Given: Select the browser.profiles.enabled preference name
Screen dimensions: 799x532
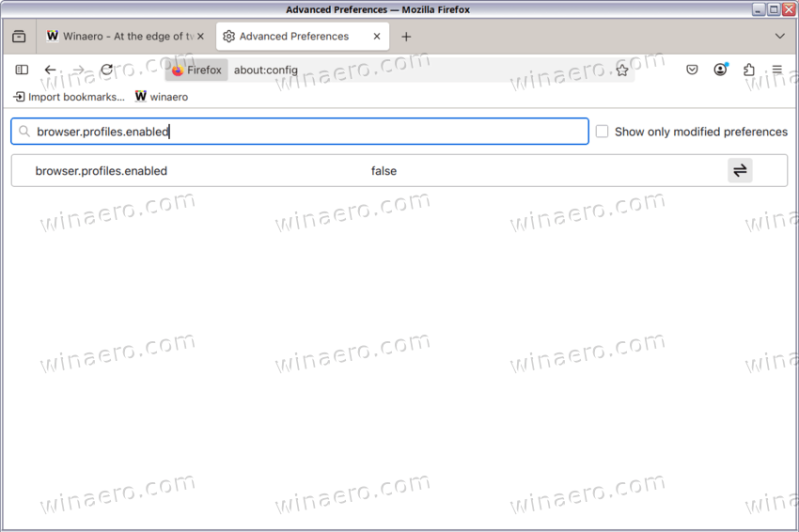Looking at the screenshot, I should point(101,171).
